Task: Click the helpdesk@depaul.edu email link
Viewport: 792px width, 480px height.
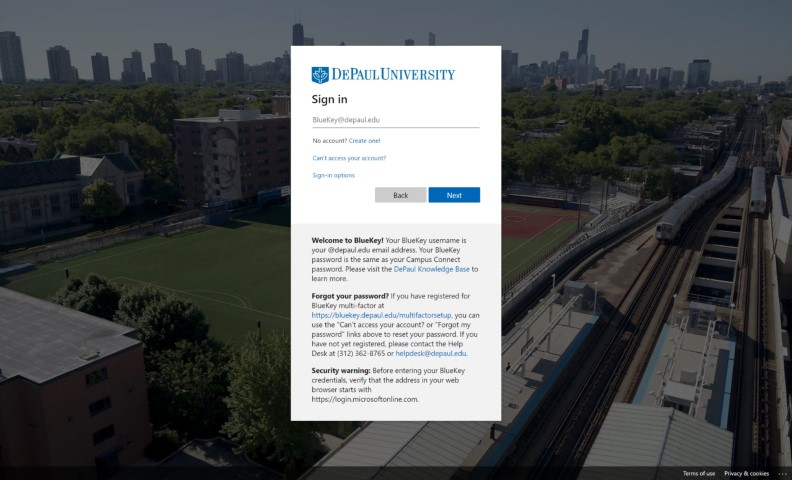Action: tap(431, 354)
